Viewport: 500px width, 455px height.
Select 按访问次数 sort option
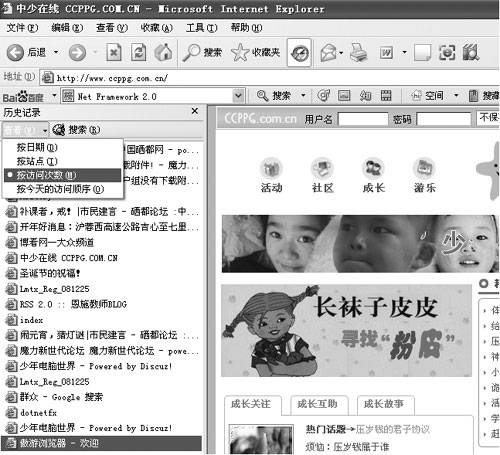point(62,175)
